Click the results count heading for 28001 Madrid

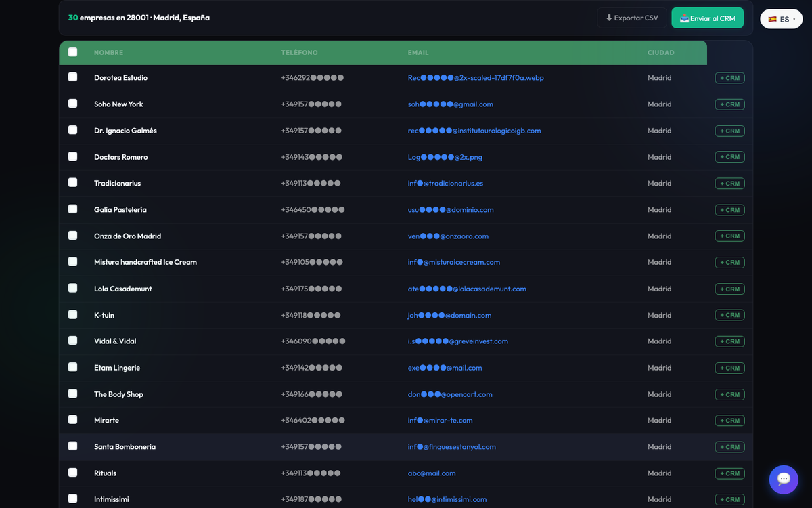pos(139,18)
